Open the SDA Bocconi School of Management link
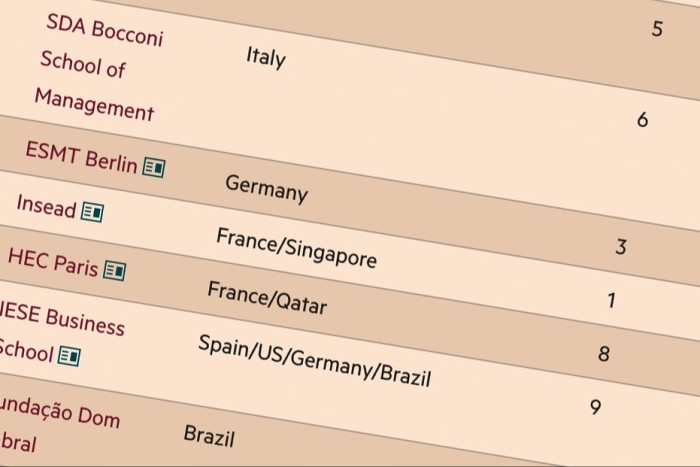700x467 pixels. 100,67
